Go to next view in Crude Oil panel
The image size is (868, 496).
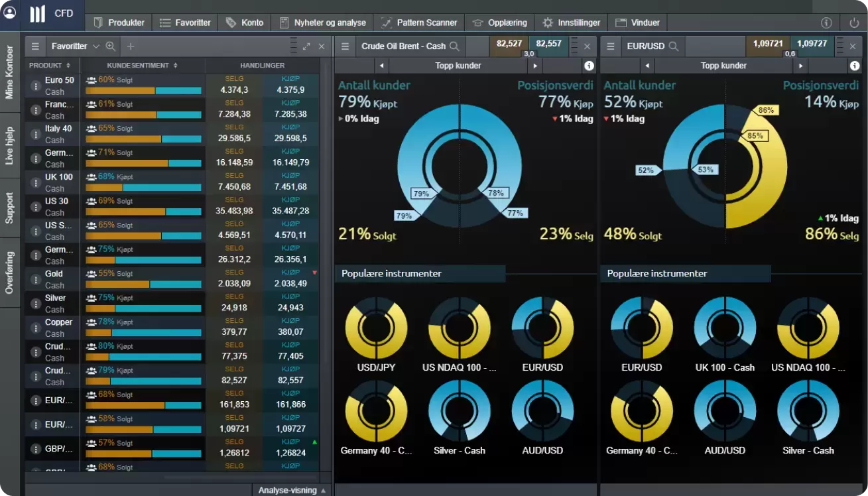pos(535,66)
